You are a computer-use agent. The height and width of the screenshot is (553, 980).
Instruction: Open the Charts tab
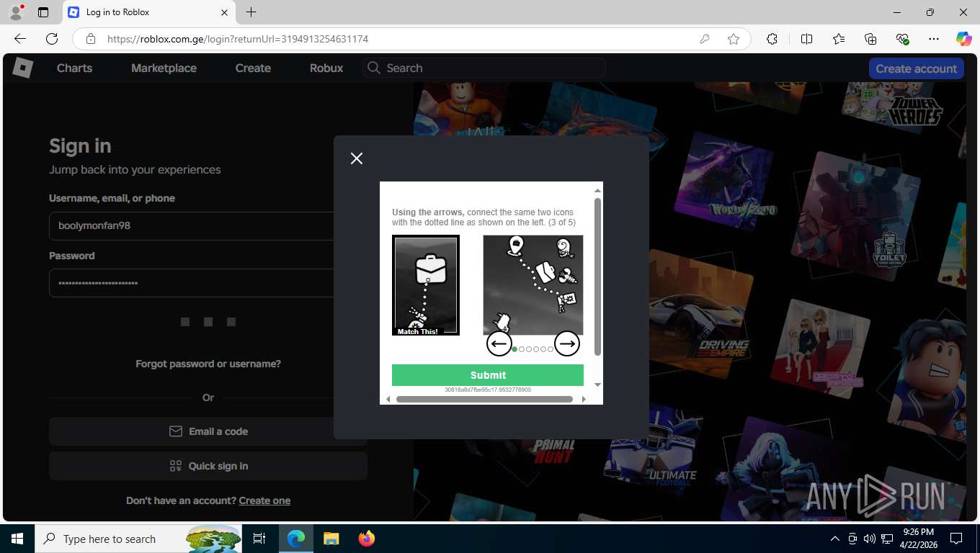(x=74, y=68)
